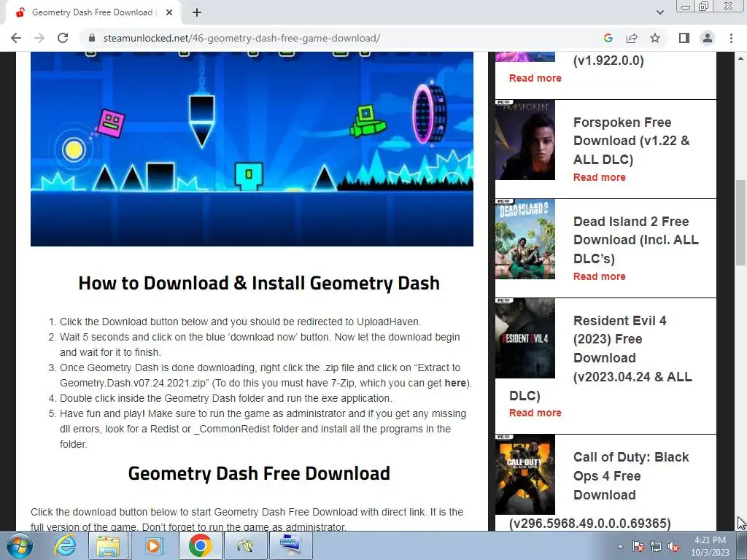747x560 pixels.
Task: Open the clock showing 4:21 PM
Action: (710, 546)
